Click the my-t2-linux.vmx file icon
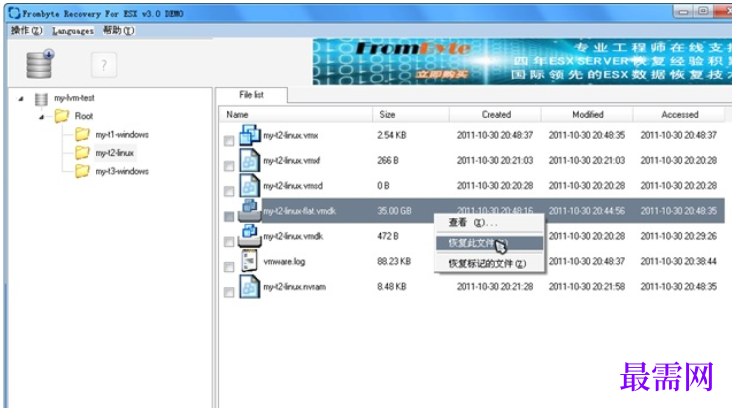 [x=249, y=135]
